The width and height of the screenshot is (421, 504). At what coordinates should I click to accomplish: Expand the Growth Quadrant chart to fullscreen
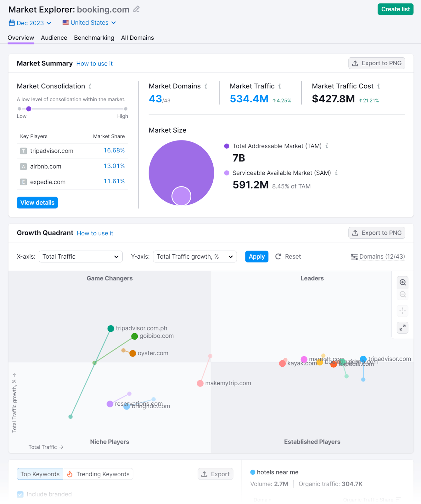click(x=402, y=328)
